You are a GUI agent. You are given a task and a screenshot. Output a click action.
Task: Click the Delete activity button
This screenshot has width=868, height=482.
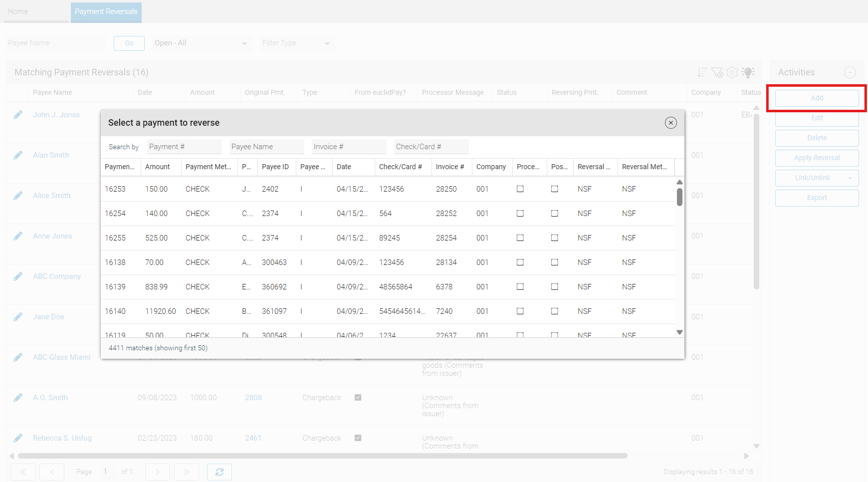817,138
